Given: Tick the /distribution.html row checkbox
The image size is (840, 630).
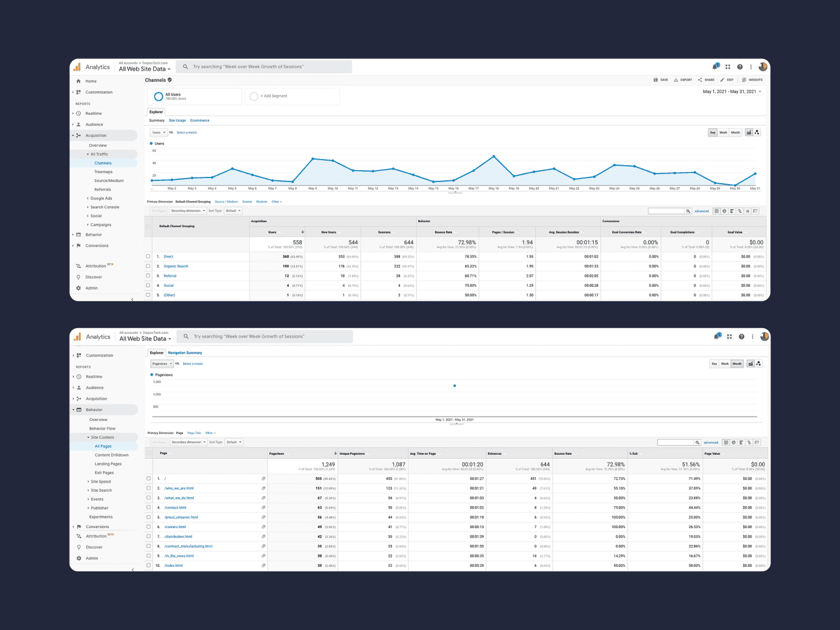Looking at the screenshot, I should [149, 536].
